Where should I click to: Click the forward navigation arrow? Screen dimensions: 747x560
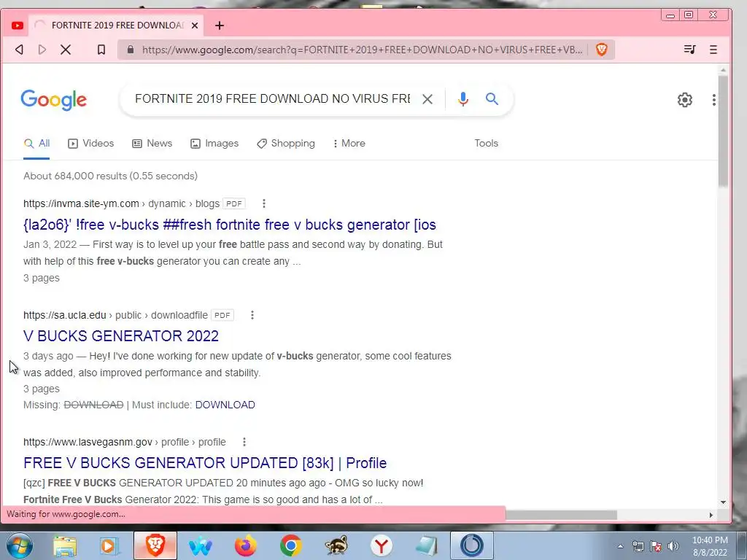(x=42, y=50)
